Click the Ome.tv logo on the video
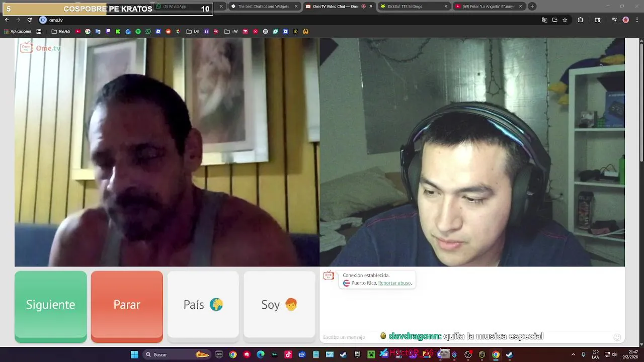This screenshot has height=362, width=644. [x=40, y=48]
